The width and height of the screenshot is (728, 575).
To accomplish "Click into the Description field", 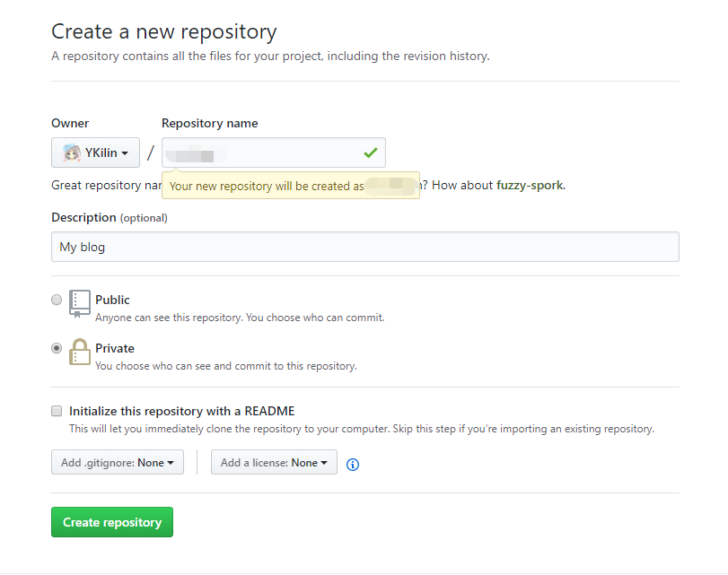I will (365, 247).
